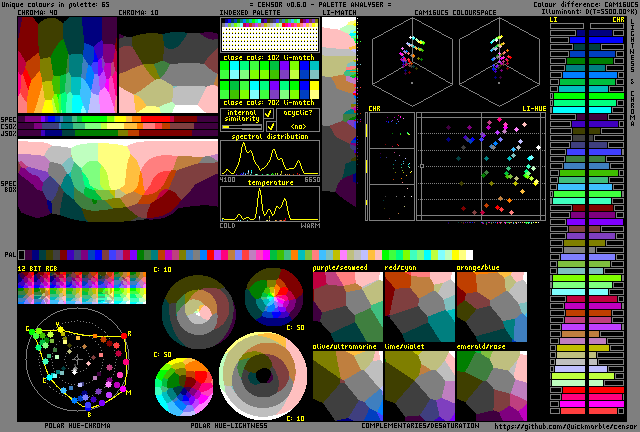Click the spectral distribution graph
Viewport: 640px width, 432px height.
tap(270, 158)
